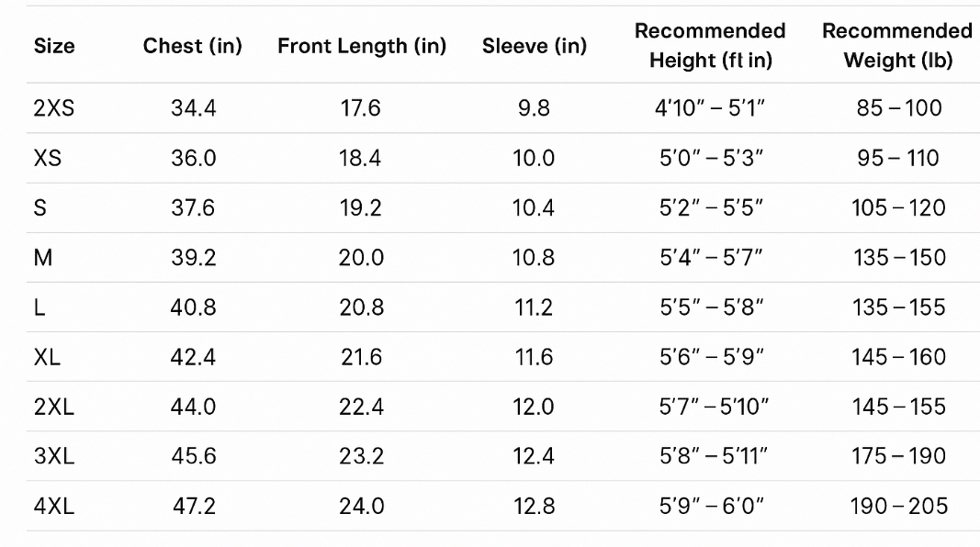980x547 pixels.
Task: Click height range 4'10" – 5'1"
Action: pyautogui.click(x=711, y=108)
